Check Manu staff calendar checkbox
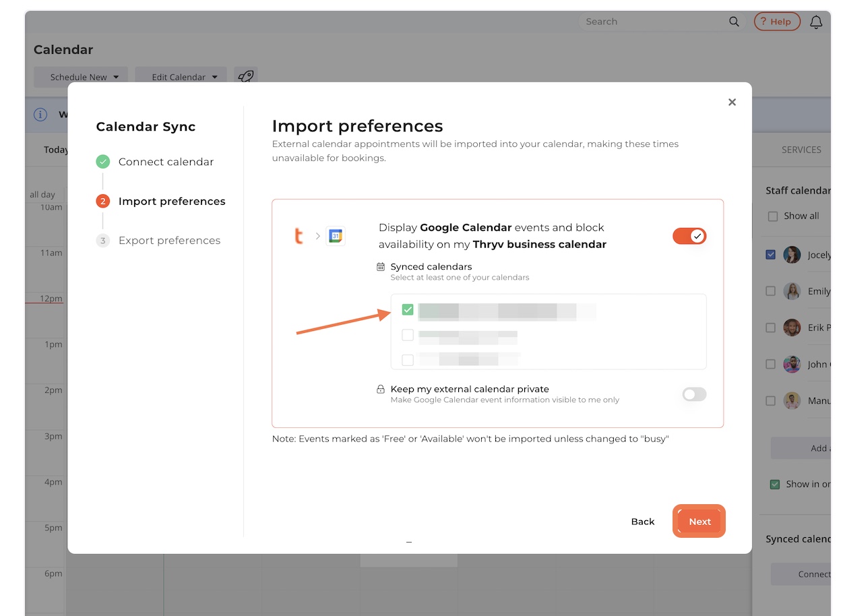 tap(771, 400)
